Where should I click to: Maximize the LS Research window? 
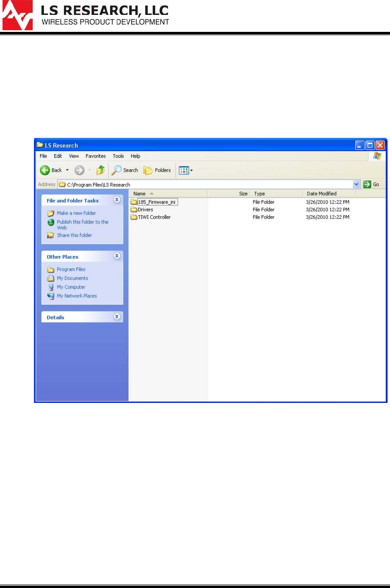(370, 145)
